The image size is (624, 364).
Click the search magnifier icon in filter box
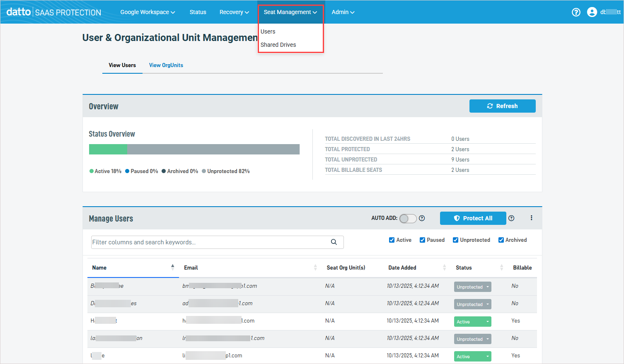tap(334, 242)
